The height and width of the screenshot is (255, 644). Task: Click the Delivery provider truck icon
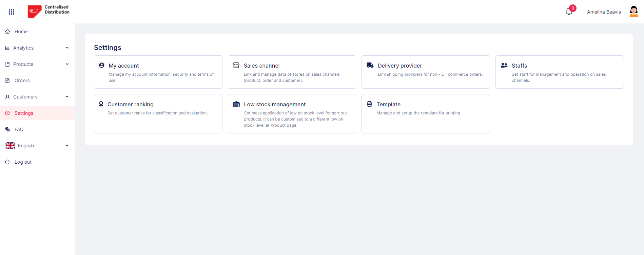tap(370, 66)
